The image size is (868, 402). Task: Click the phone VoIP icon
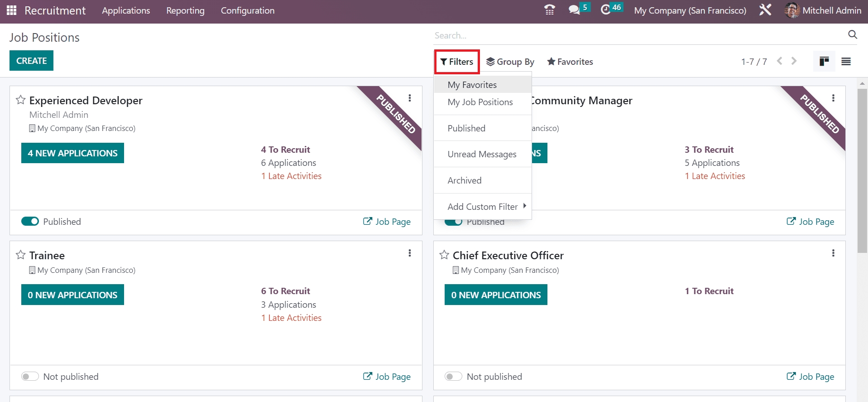pyautogui.click(x=549, y=10)
